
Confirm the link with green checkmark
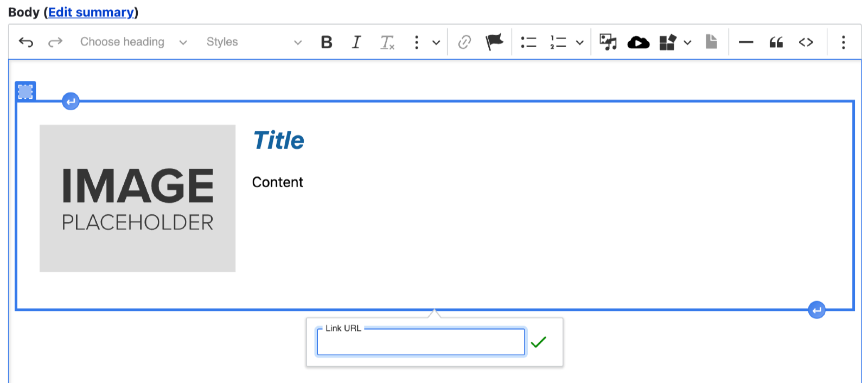tap(539, 342)
